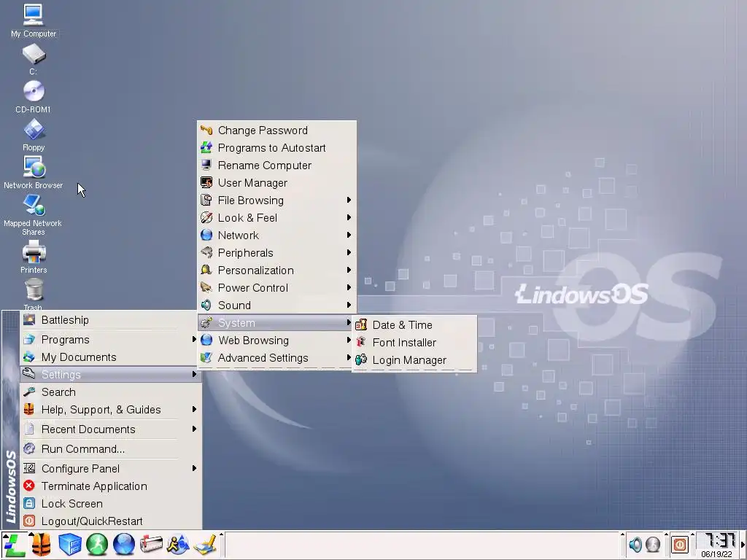
Task: Open the My Computer desktop icon
Action: pos(34,20)
